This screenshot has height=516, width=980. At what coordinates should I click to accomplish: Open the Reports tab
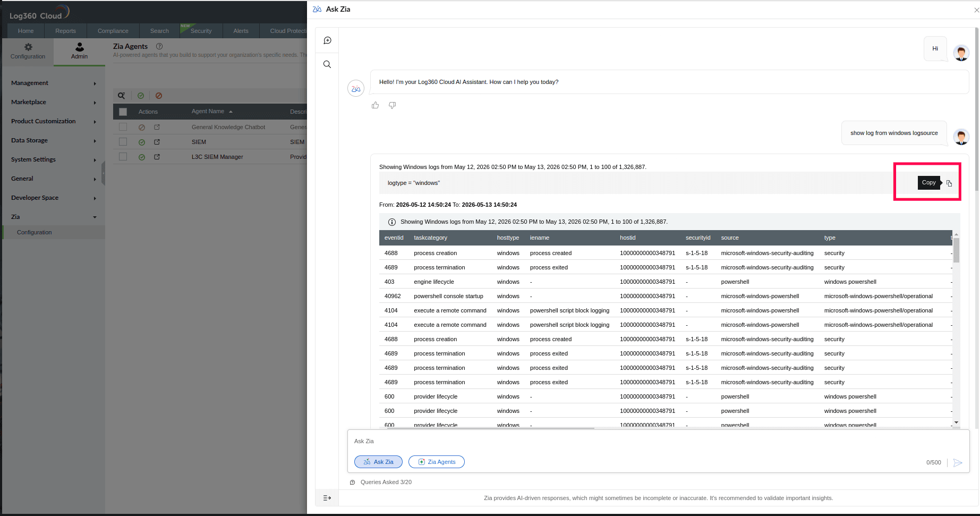click(x=65, y=31)
